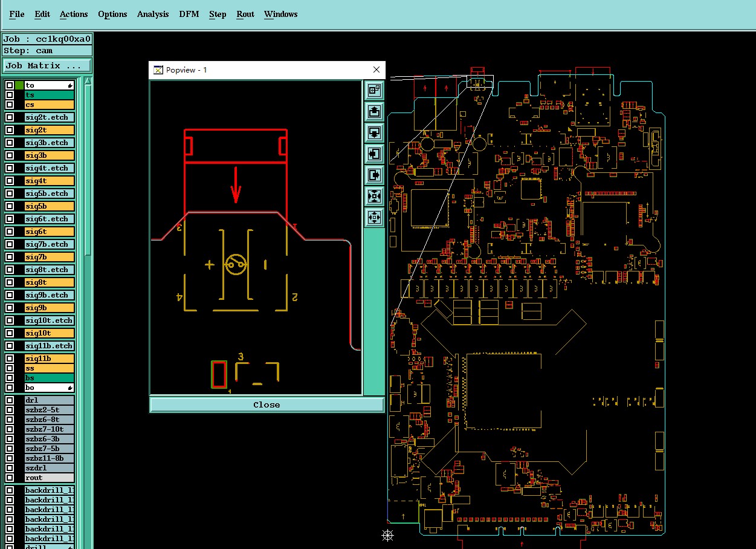The image size is (756, 549).
Task: Select the sig6t.etch layer name
Action: [50, 219]
